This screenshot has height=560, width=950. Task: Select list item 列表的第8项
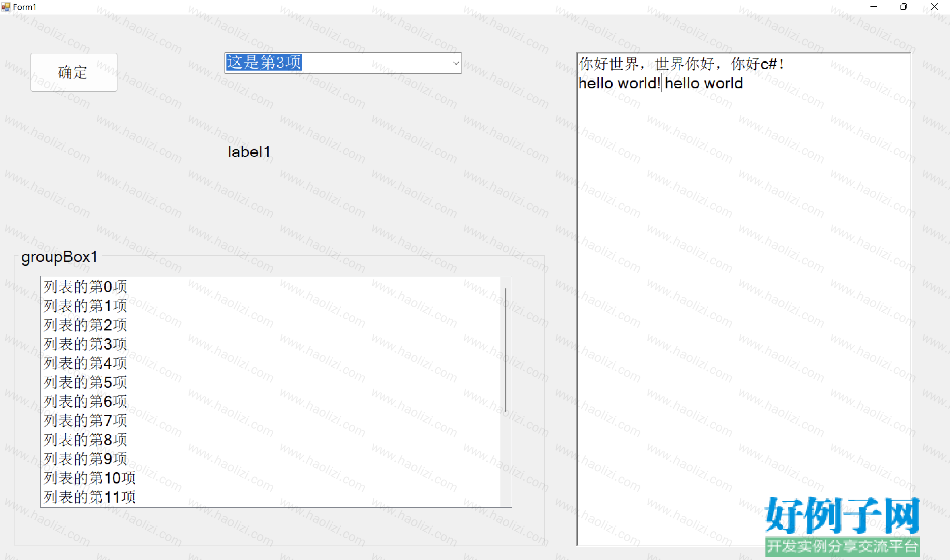270,440
